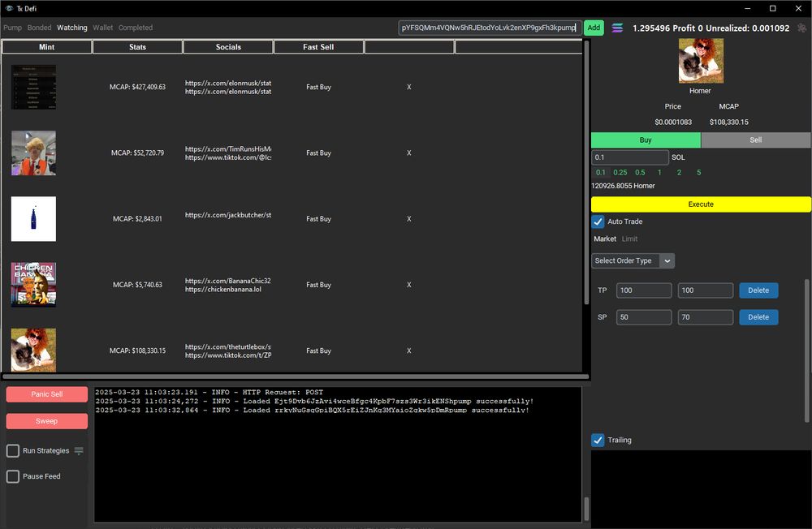This screenshot has width=812, height=529.
Task: Fast Buy the $427,409.63 MCAP token
Action: pyautogui.click(x=318, y=87)
